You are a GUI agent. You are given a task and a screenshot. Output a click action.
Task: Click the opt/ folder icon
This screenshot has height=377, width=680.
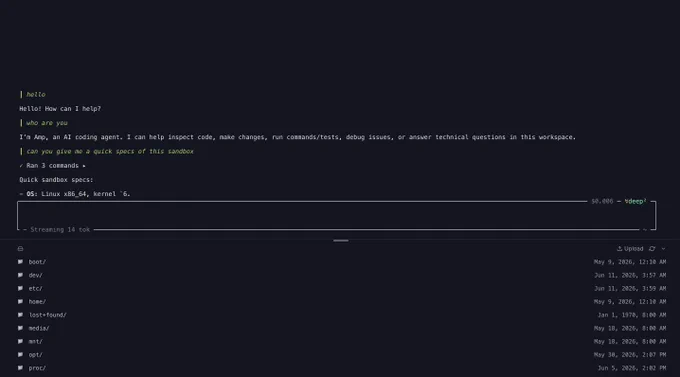tap(20, 354)
